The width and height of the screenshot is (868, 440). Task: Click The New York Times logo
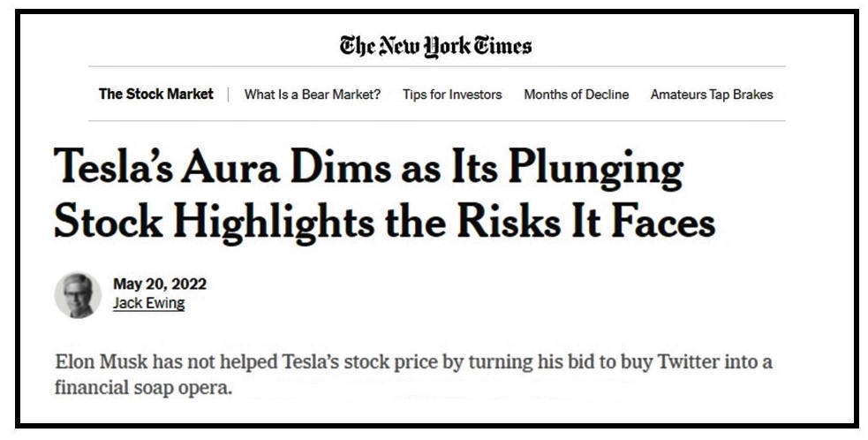[x=435, y=46]
